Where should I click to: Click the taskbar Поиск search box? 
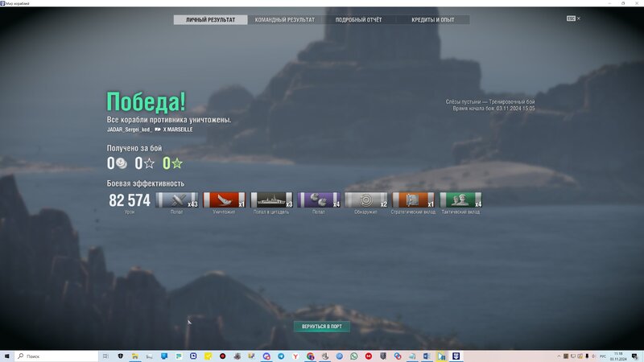tap(56, 356)
